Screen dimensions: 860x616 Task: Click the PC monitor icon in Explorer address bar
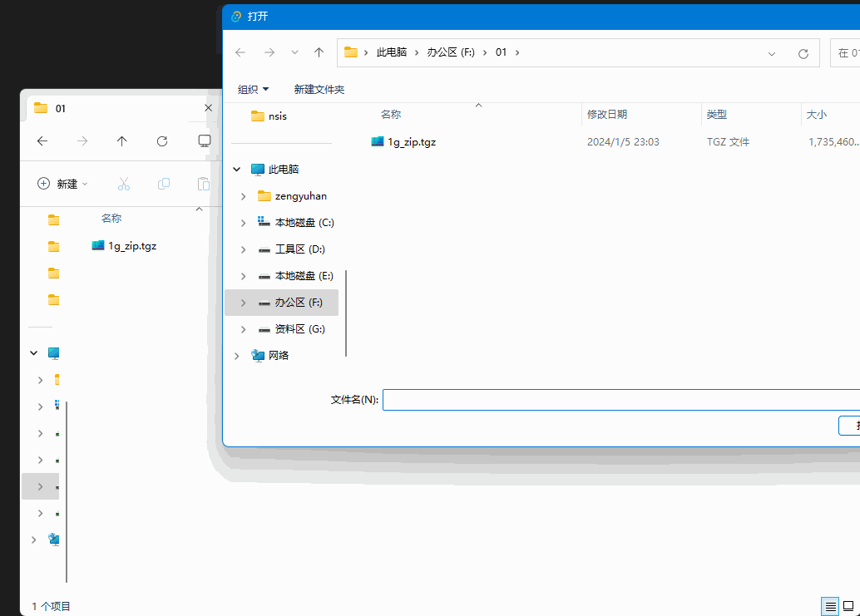204,141
